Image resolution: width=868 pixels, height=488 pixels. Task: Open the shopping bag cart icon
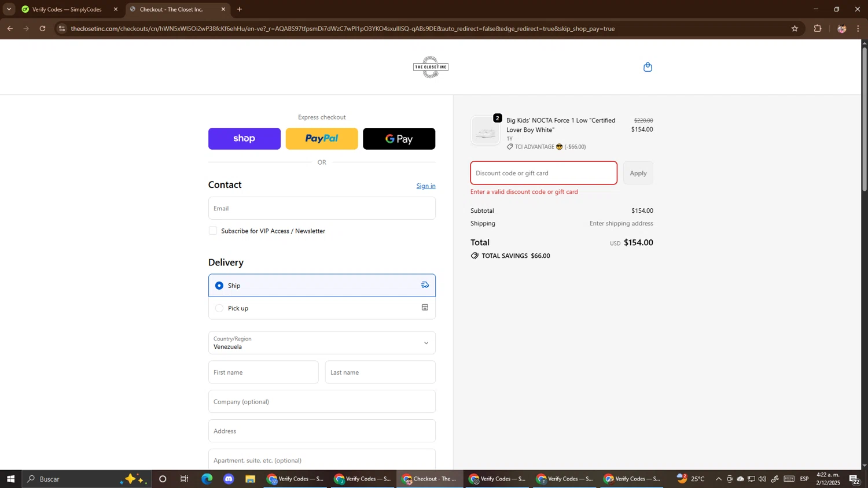coord(648,67)
